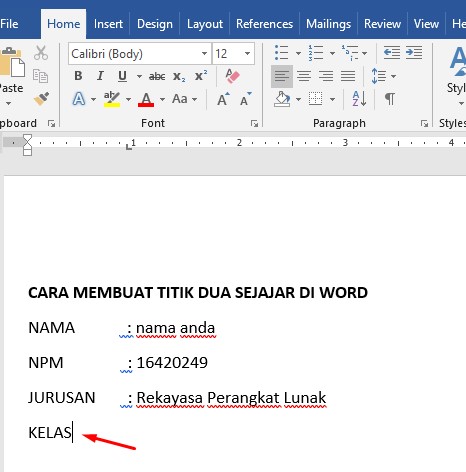Viewport: 466px width, 472px height.
Task: Expand the line spacing options dropdown
Action: tap(394, 76)
